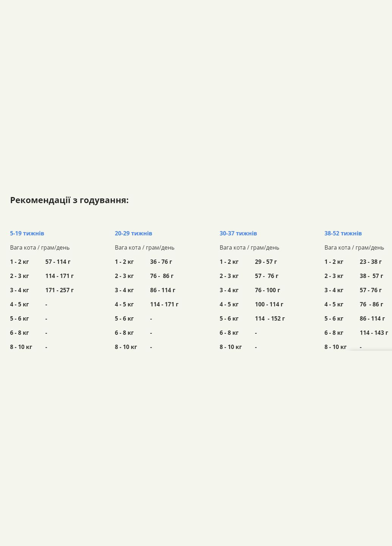Click the "5-19 тижнів" column heading

[27, 233]
